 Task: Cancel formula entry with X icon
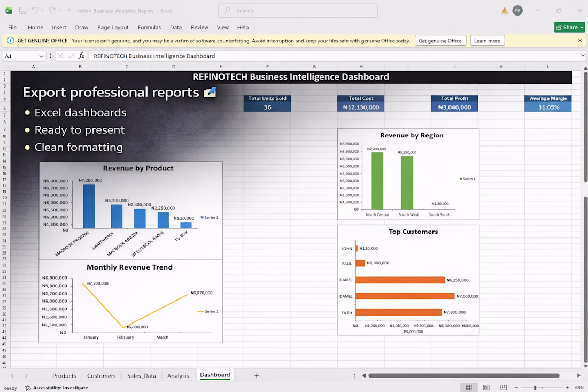(x=60, y=56)
